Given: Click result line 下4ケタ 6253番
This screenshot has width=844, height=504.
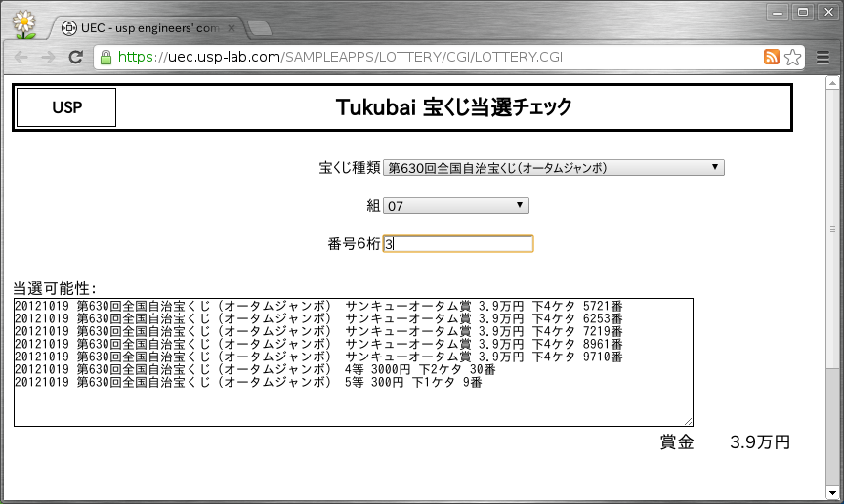Looking at the screenshot, I should click(318, 318).
